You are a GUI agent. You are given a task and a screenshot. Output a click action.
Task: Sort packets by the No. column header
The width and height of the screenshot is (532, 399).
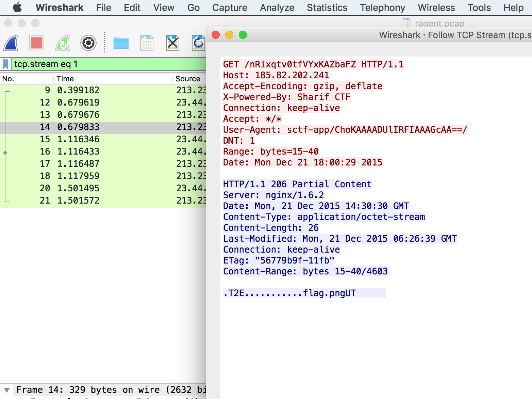pos(27,79)
